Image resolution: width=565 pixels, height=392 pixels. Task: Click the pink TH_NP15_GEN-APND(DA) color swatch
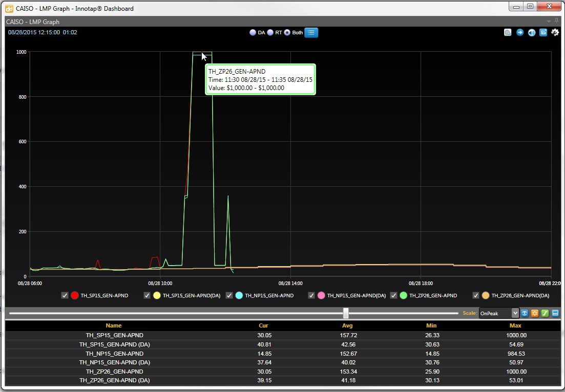point(321,295)
